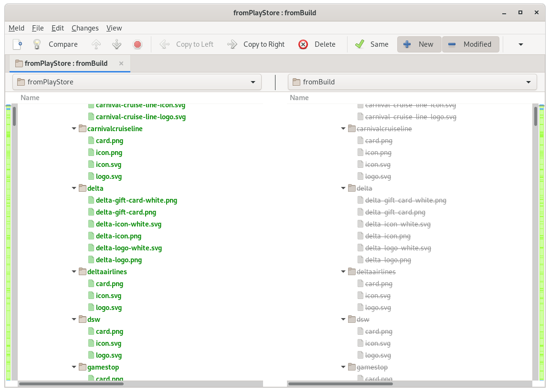Open the Changes menu

[85, 28]
